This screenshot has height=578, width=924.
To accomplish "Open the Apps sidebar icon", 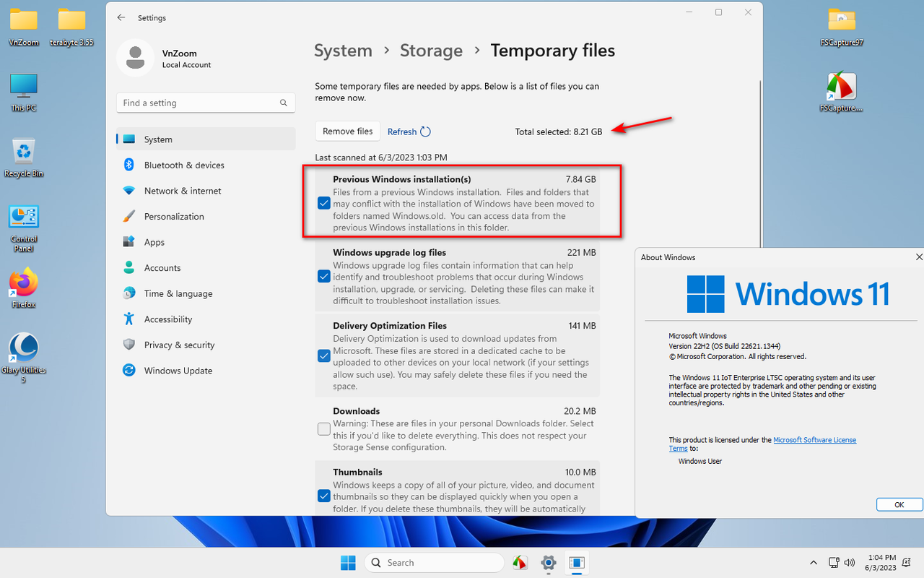I will click(x=128, y=242).
